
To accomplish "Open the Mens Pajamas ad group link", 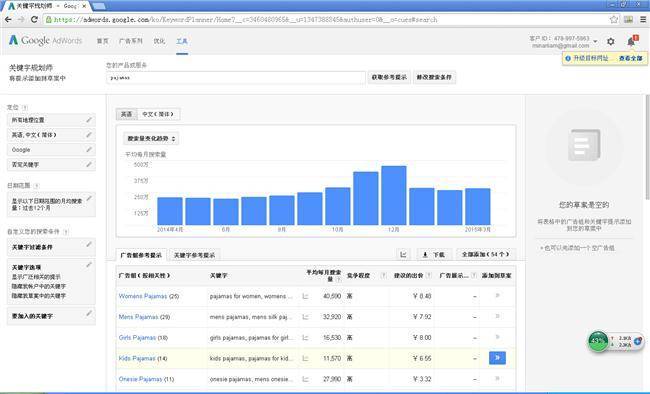I will 138,317.
